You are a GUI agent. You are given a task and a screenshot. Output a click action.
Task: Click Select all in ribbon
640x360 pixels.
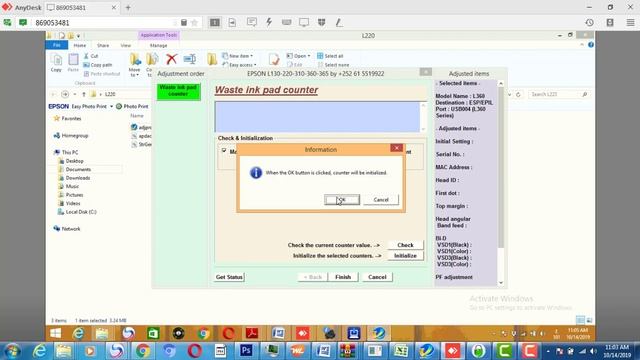(x=330, y=56)
